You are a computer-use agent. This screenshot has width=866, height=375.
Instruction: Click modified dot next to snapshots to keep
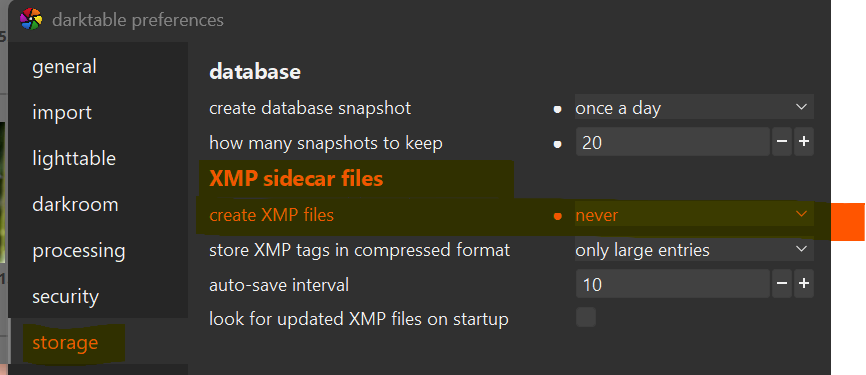tap(558, 144)
